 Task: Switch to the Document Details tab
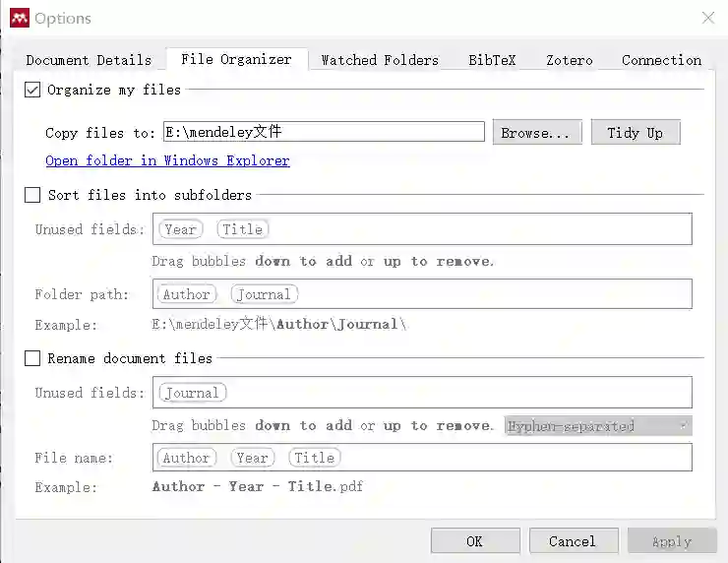[x=89, y=60]
